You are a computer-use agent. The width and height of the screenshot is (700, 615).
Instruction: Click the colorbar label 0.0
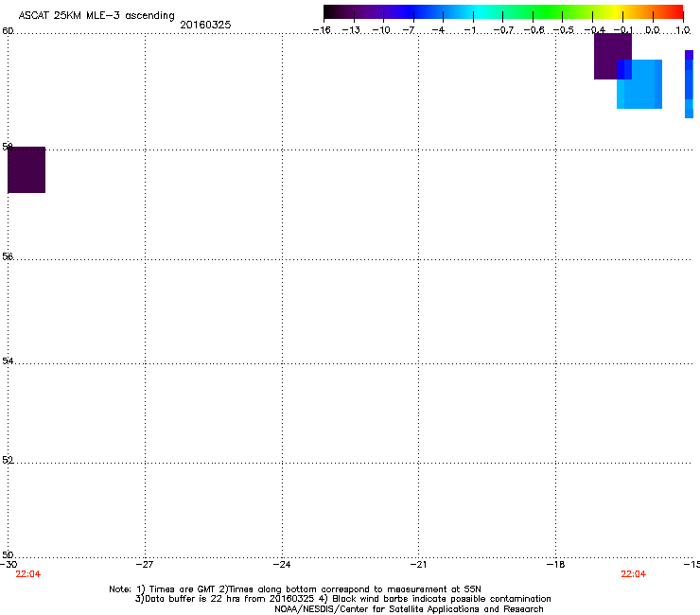[653, 30]
